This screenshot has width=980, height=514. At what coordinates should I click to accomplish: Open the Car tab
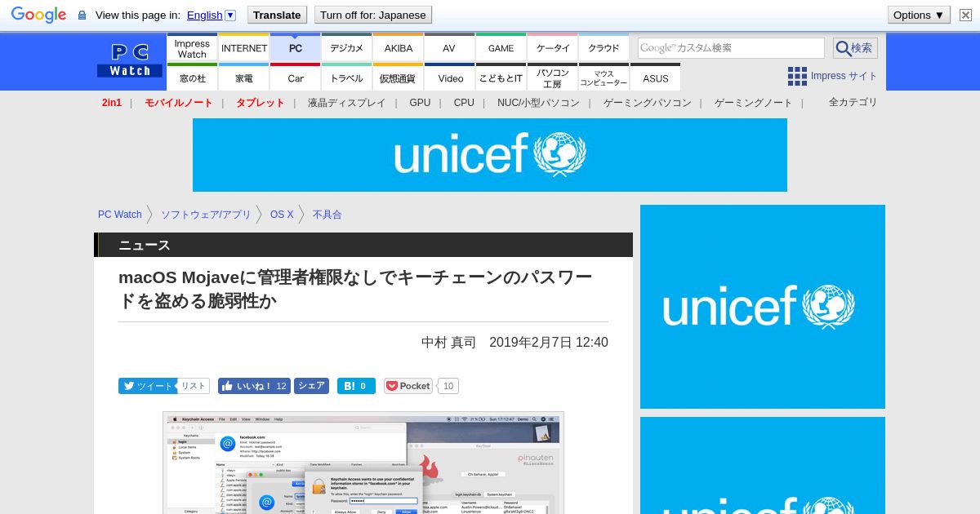[x=296, y=78]
